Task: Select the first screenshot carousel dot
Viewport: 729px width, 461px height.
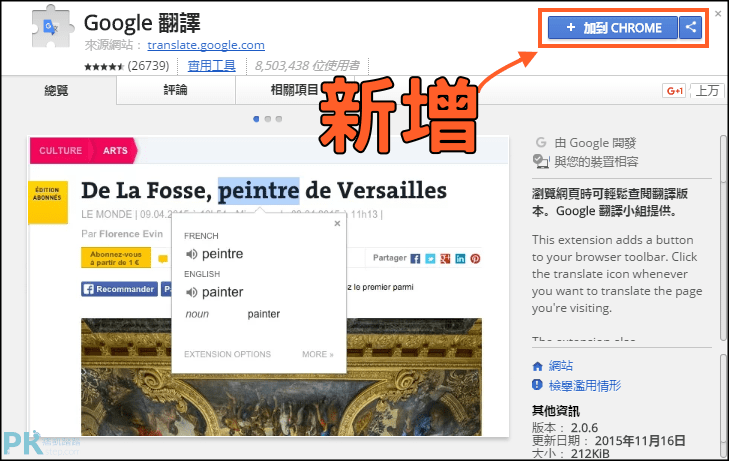Action: point(256,119)
